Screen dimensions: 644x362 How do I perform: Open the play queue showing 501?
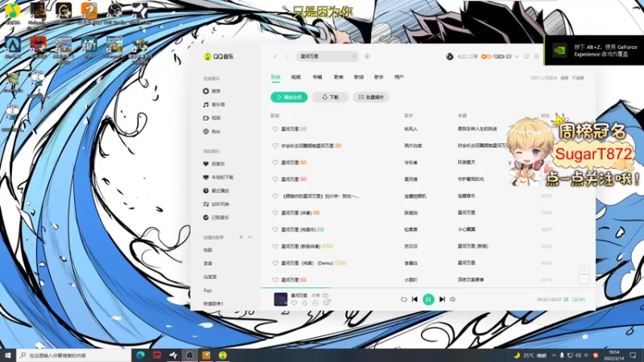578,299
